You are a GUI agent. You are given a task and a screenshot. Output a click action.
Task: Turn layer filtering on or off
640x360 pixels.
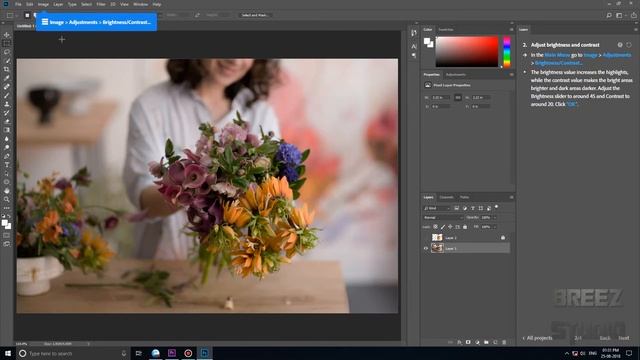(496, 207)
